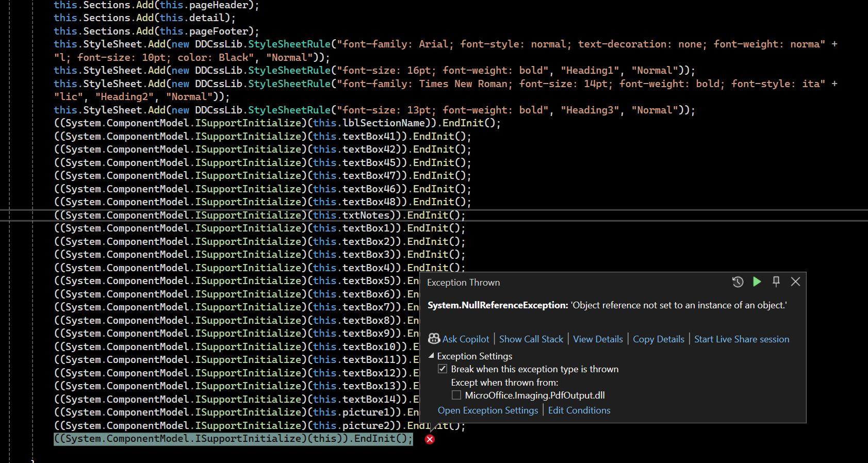868x463 pixels.
Task: Click Copy Details link
Action: coord(659,339)
